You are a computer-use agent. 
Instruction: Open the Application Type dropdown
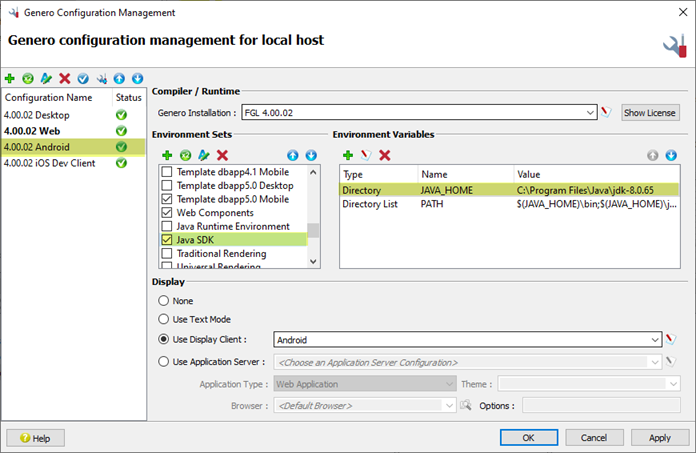point(450,384)
